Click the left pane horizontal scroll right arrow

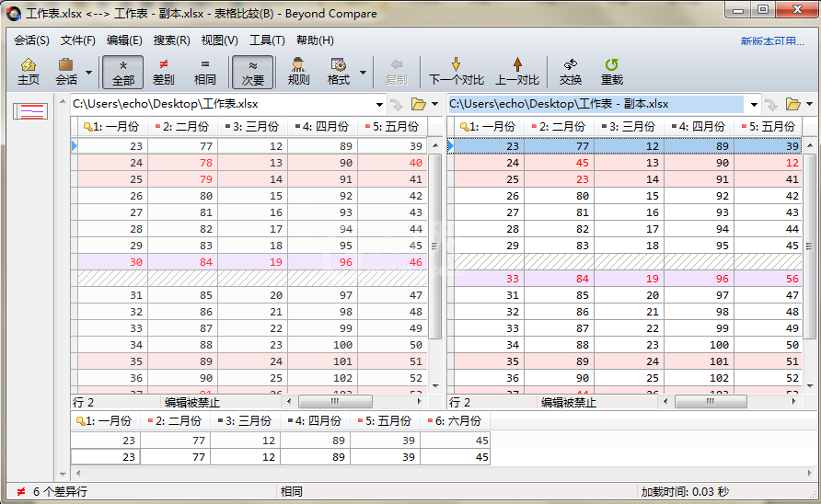(420, 401)
